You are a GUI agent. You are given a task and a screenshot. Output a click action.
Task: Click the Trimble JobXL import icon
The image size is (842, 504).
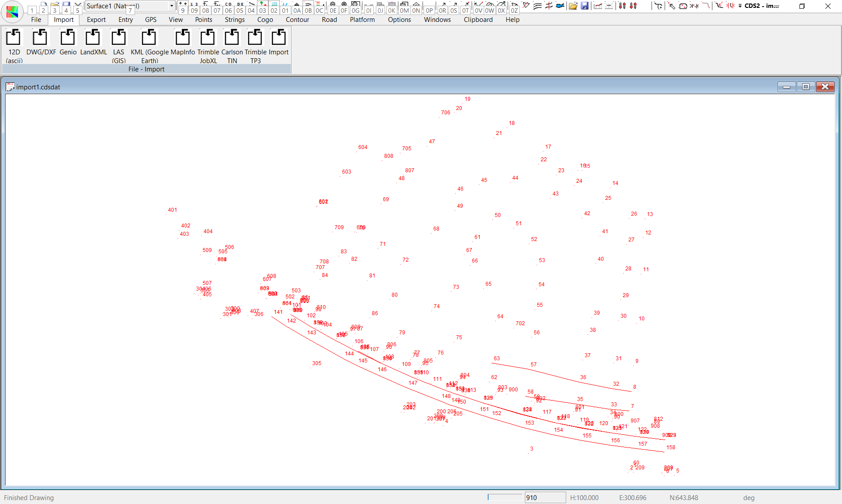[208, 38]
